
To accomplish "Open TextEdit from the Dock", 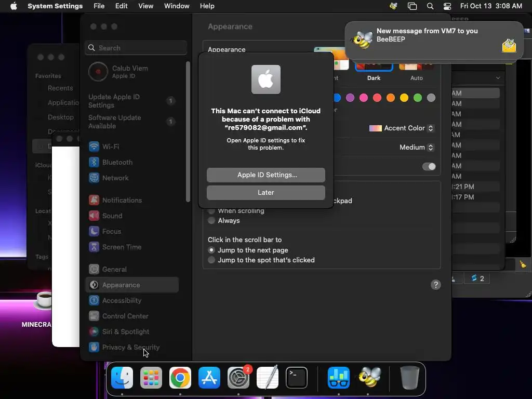I will click(268, 378).
